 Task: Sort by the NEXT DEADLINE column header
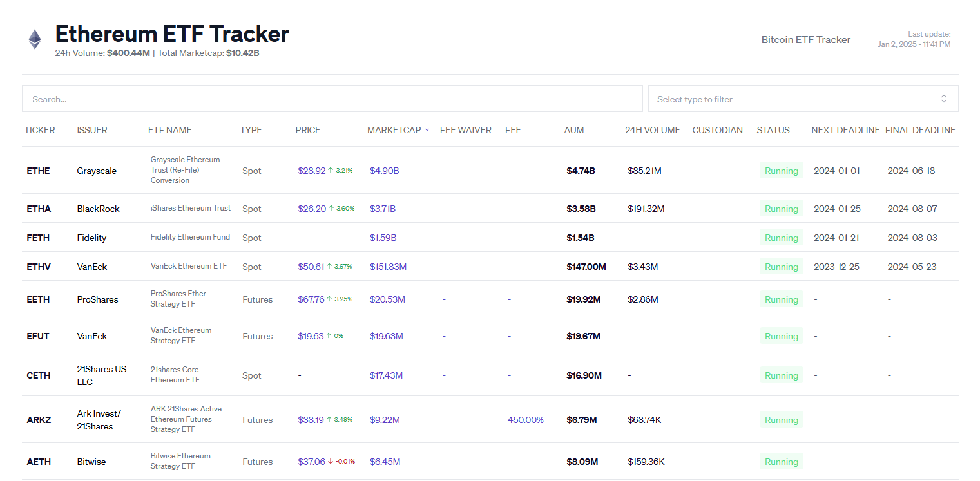click(845, 130)
